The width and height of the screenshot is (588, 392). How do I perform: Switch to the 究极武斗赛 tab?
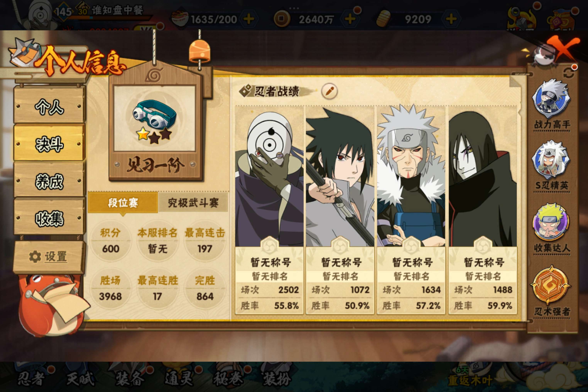[x=193, y=203]
